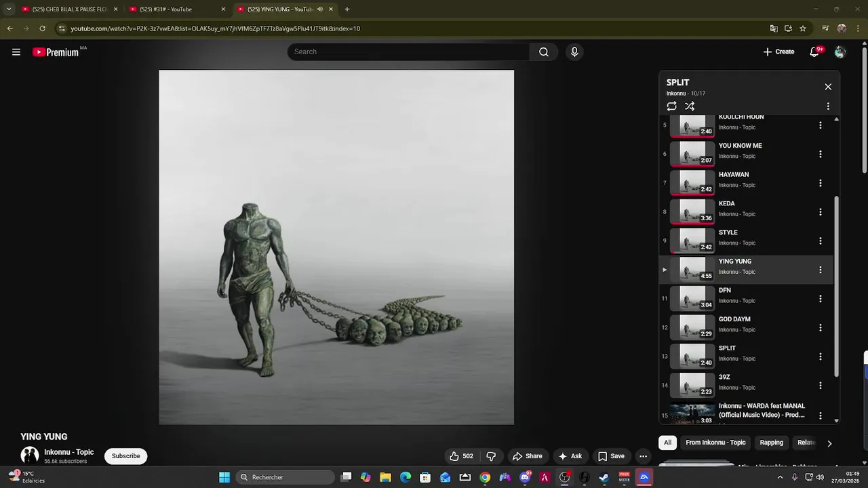This screenshot has height=488, width=868.
Task: Bookmark this page star
Action: tap(803, 28)
